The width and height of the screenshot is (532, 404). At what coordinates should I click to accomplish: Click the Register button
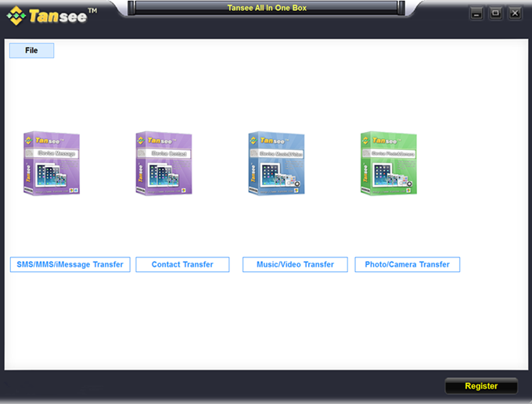[x=481, y=386]
